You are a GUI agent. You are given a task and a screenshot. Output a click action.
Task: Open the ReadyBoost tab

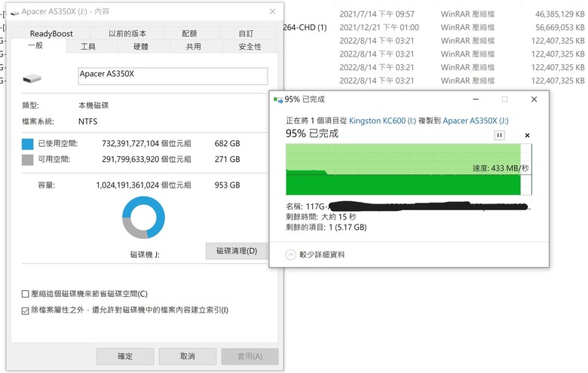pyautogui.click(x=51, y=33)
